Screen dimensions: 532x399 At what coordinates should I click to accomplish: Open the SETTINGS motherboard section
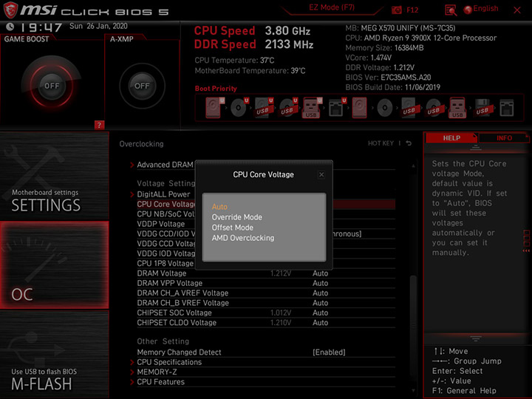tap(54, 176)
